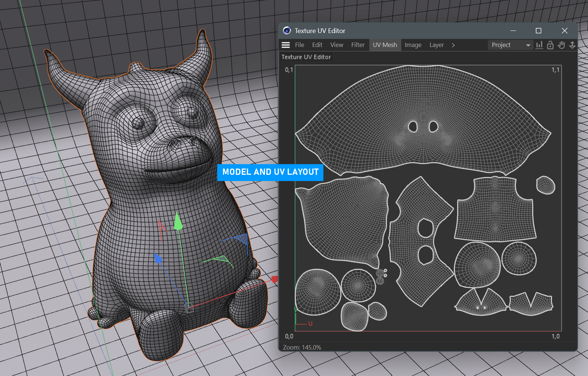Open the hamburger menu in Texture UV Editor
Image resolution: width=588 pixels, height=376 pixels.
pos(286,45)
